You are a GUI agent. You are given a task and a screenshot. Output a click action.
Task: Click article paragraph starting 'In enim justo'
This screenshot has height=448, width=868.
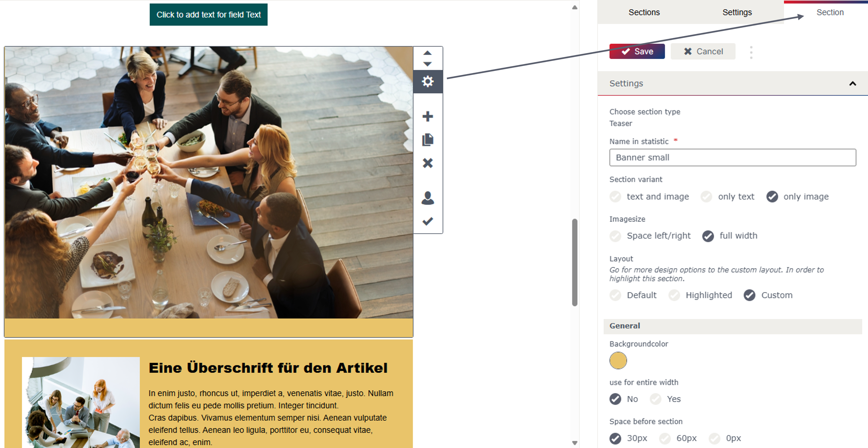[x=271, y=418]
